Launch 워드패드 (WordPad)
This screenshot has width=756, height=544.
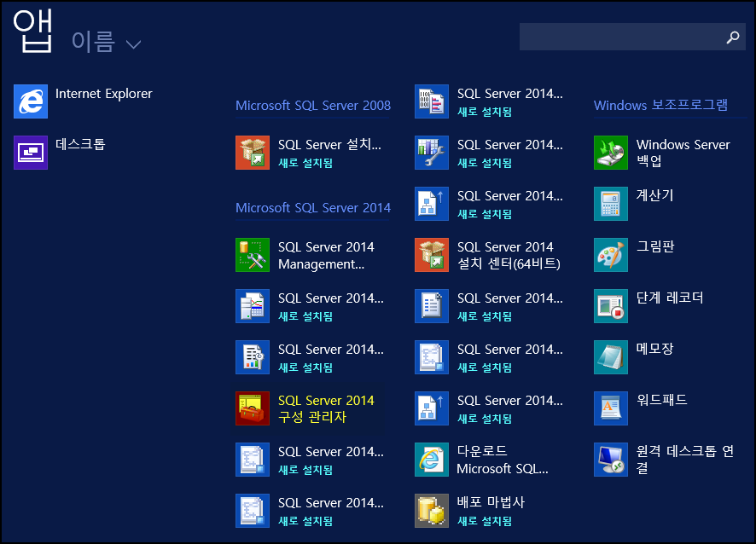click(641, 408)
